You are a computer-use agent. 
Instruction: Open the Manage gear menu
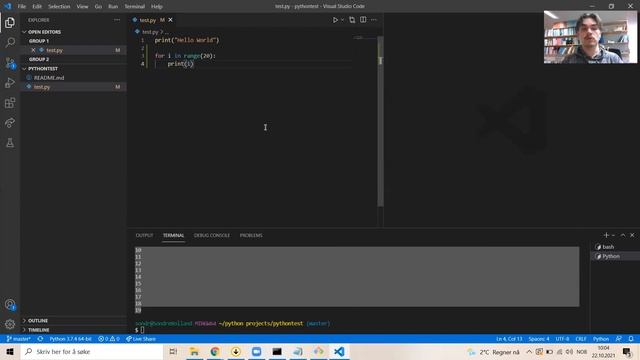[10, 324]
